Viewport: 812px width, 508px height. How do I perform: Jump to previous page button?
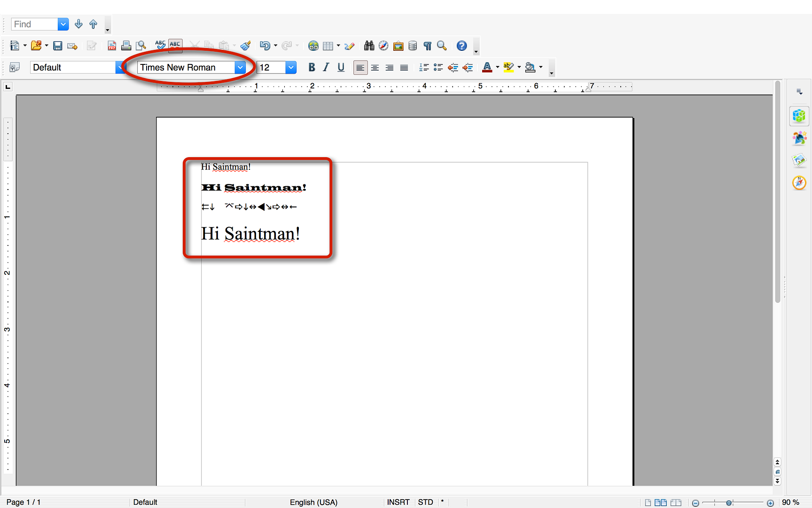777,462
